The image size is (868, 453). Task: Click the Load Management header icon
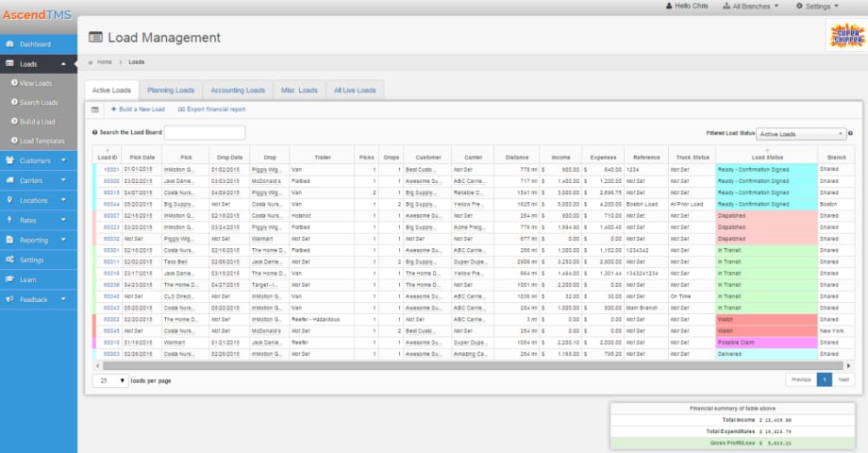pyautogui.click(x=96, y=37)
